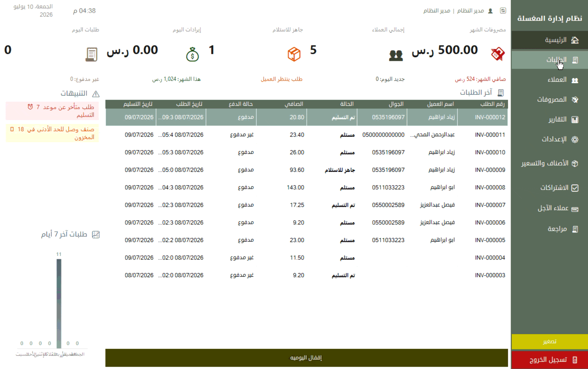Click the home house icon in sidebar

(575, 40)
